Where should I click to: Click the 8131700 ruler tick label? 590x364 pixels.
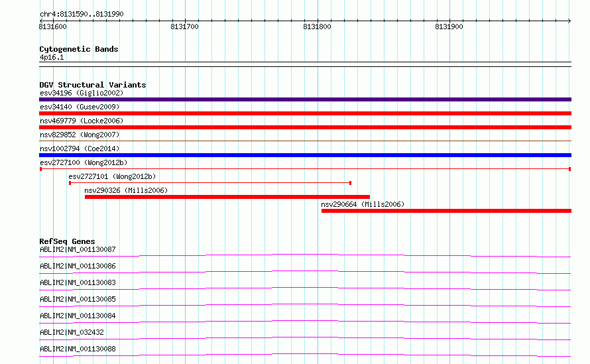pos(184,27)
